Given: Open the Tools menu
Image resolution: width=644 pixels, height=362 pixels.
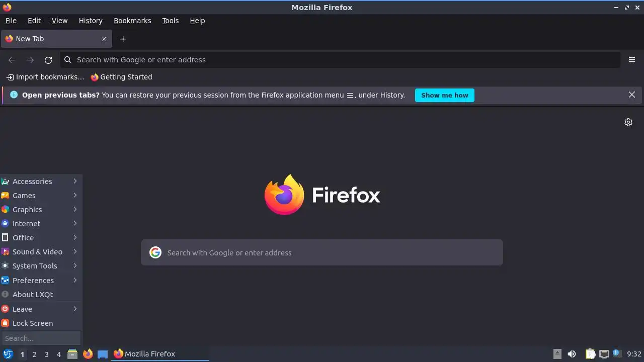Looking at the screenshot, I should tap(171, 21).
